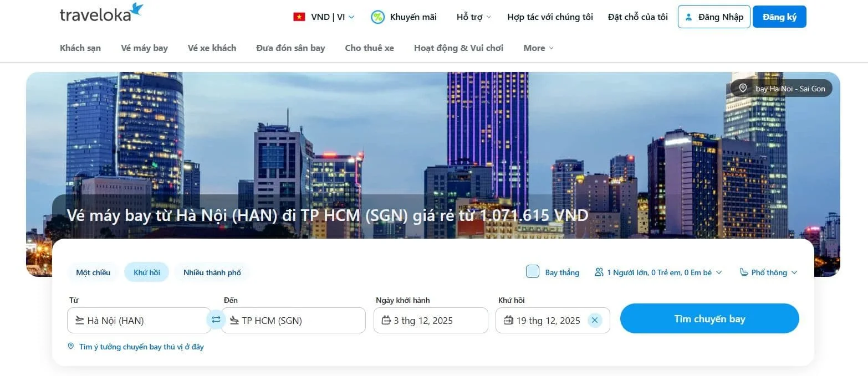Click the swap origin and destination icon

[x=216, y=320]
